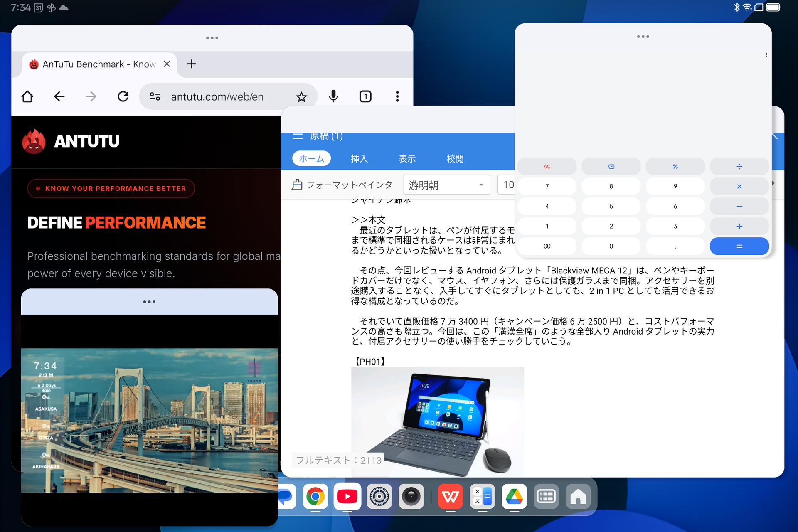Open Chrome tab switcher showing 1
The height and width of the screenshot is (532, 798).
(x=365, y=96)
